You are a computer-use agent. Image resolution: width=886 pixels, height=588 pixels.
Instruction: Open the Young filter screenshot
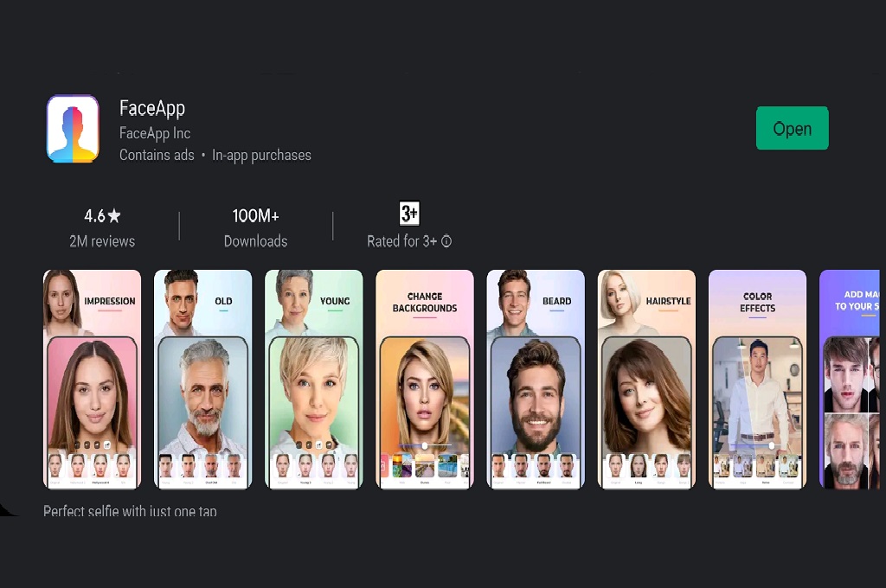(313, 379)
